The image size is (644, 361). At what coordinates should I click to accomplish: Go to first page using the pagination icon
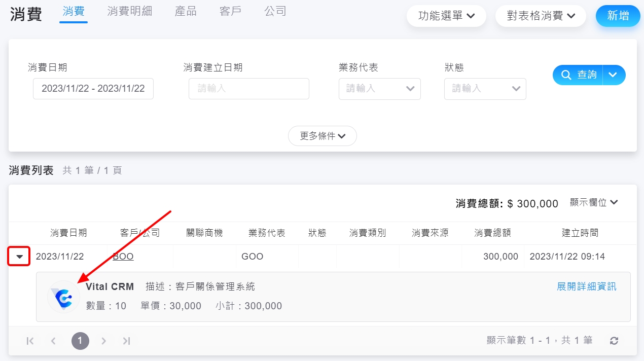coord(30,341)
